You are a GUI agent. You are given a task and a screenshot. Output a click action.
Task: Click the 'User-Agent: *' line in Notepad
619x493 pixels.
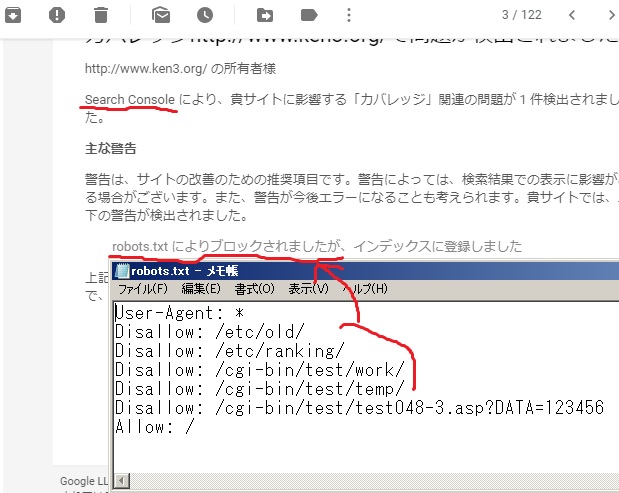point(180,313)
